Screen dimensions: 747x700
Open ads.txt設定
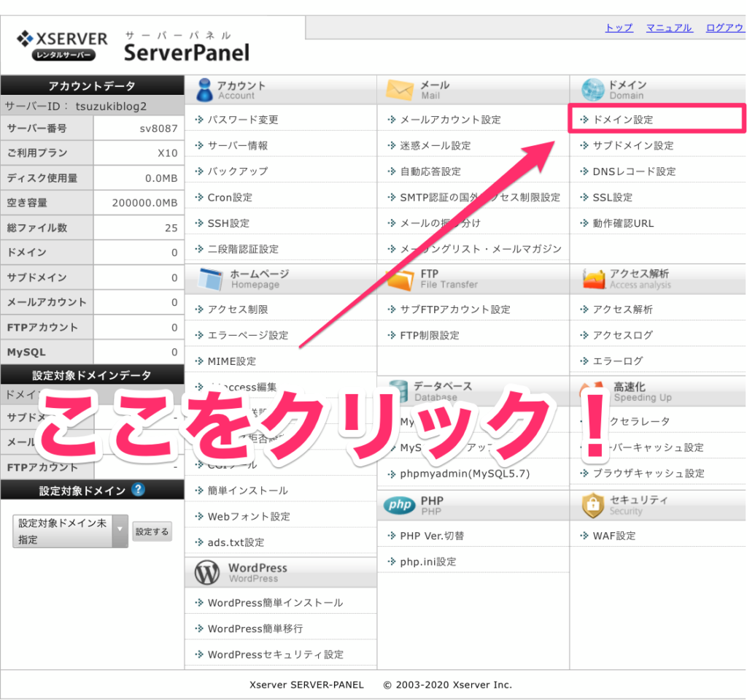click(236, 542)
